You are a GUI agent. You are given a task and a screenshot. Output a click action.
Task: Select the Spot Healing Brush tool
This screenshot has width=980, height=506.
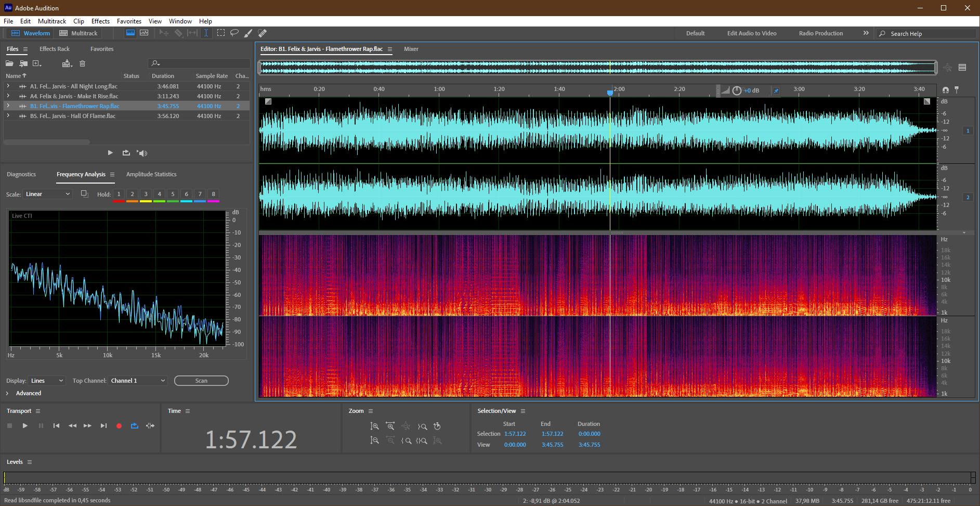(263, 33)
